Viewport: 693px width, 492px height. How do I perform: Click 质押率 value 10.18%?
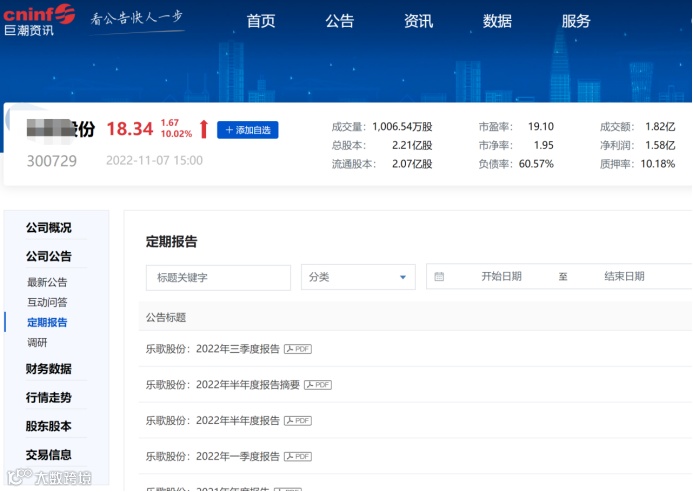658,164
